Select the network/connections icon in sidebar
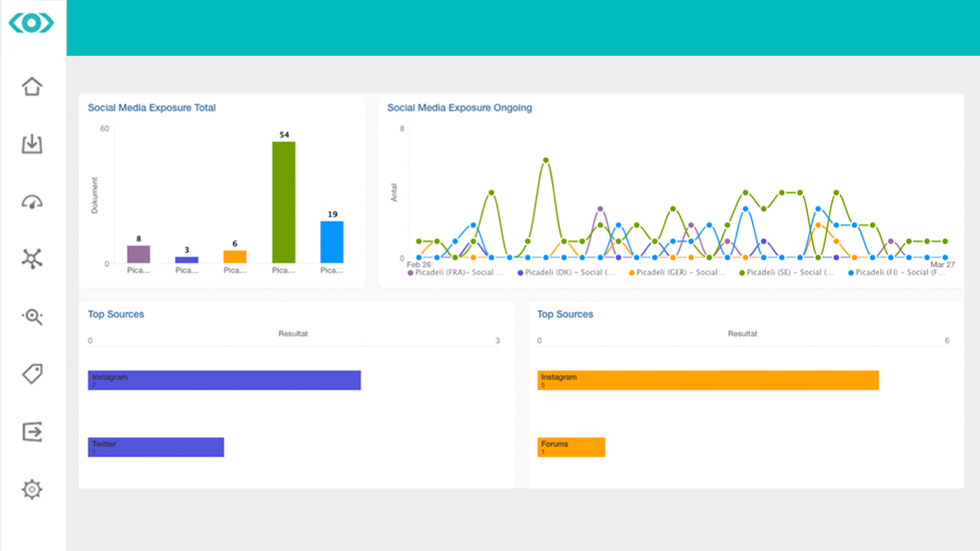Viewport: 980px width, 551px height. click(x=31, y=258)
